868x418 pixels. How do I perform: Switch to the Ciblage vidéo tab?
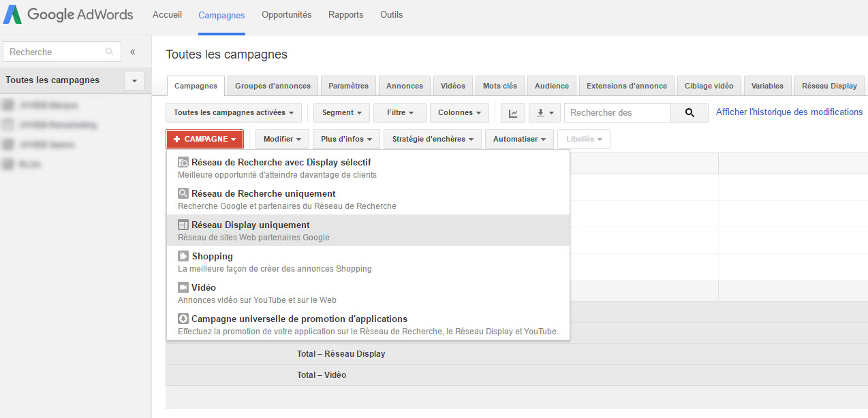tap(709, 86)
